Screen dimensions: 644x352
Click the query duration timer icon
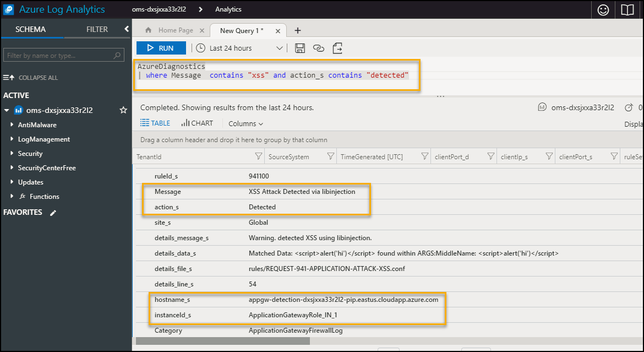(x=629, y=107)
